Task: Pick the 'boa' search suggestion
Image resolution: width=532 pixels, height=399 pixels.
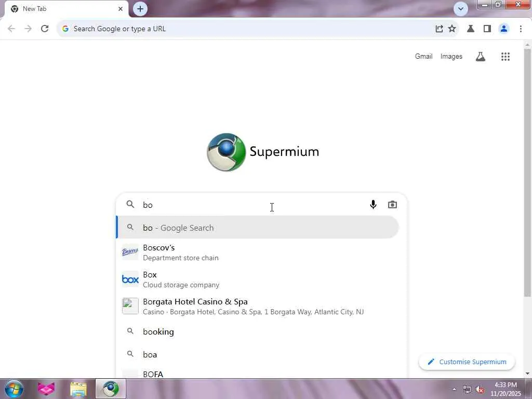Action: click(x=258, y=354)
